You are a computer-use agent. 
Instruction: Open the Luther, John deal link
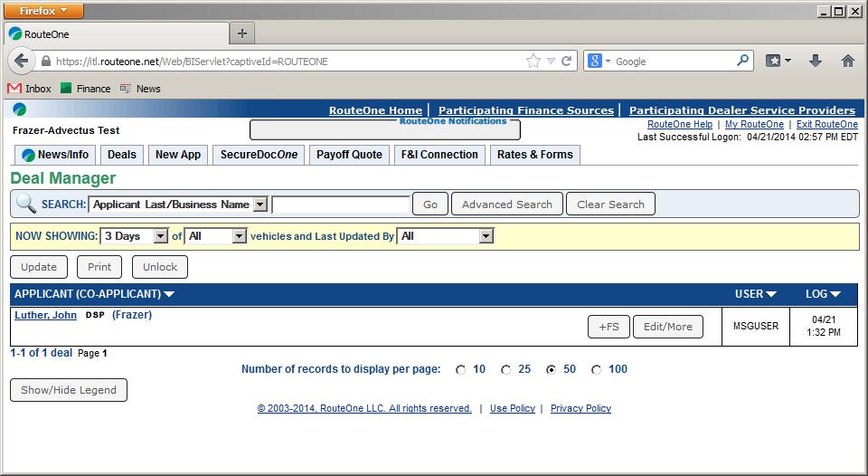coord(45,315)
